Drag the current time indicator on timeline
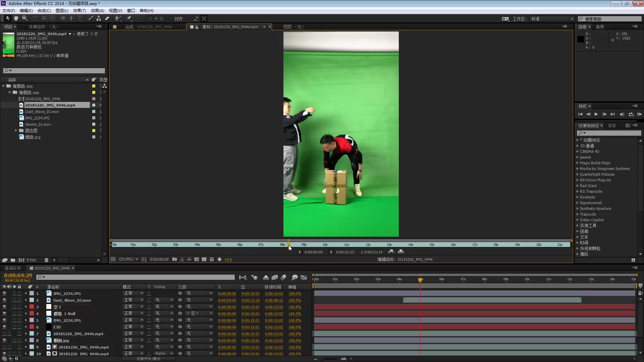 tap(420, 279)
